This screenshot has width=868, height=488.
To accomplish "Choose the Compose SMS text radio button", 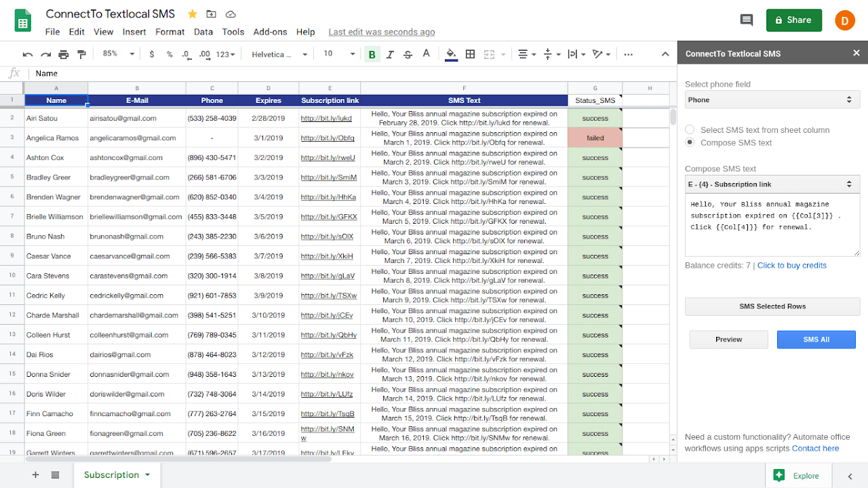I will 690,142.
